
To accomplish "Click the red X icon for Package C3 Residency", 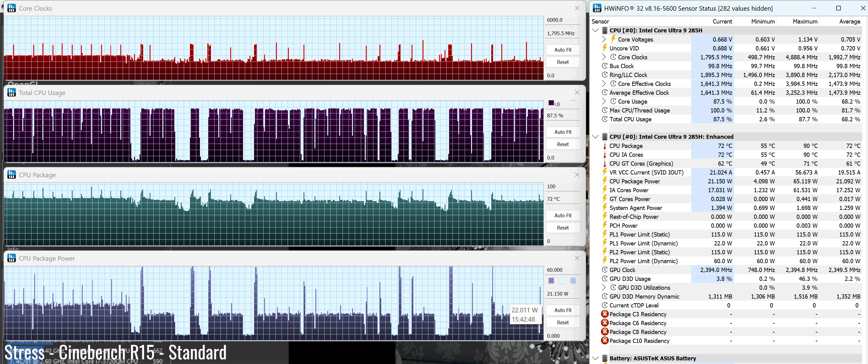I will pyautogui.click(x=605, y=314).
